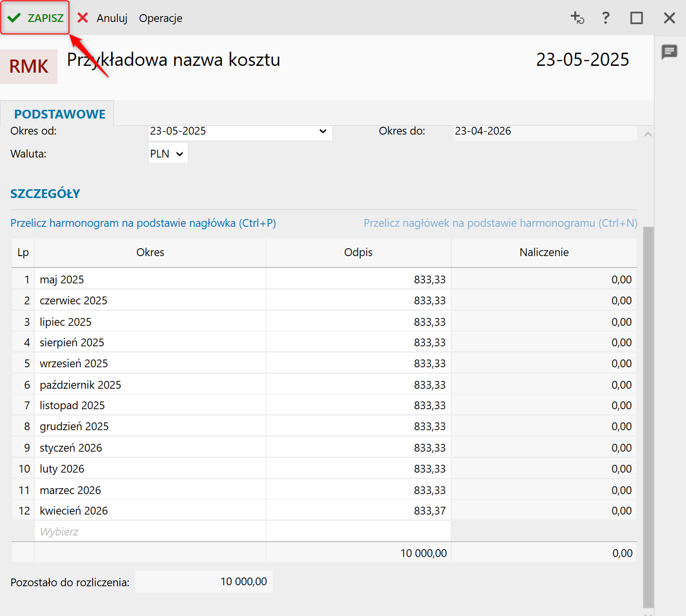
Task: Click the Naliczenie cell for kwiecień 2026
Action: coord(544,511)
